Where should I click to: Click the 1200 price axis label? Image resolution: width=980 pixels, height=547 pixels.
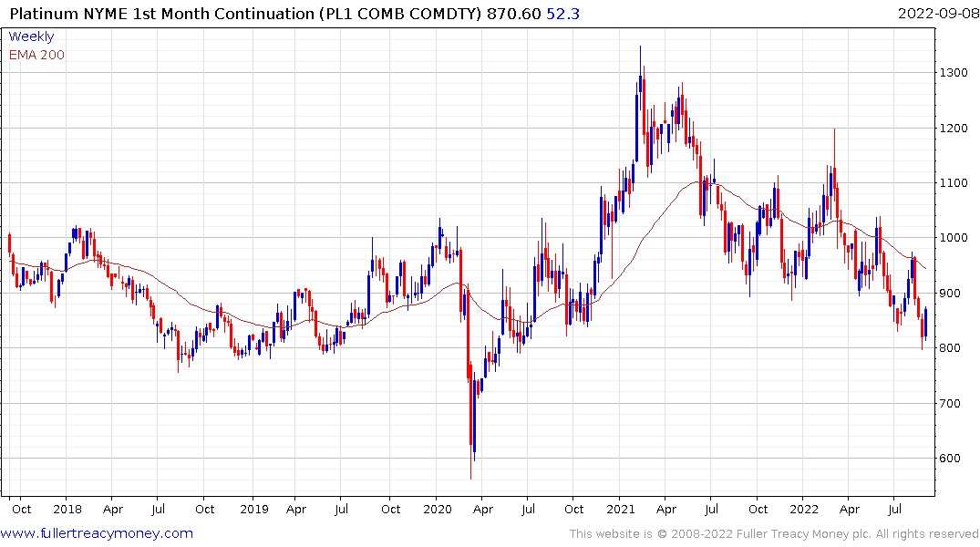point(954,129)
